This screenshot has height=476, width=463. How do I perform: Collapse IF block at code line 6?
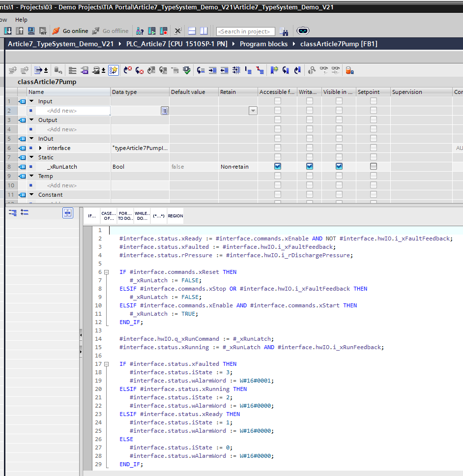tap(107, 272)
